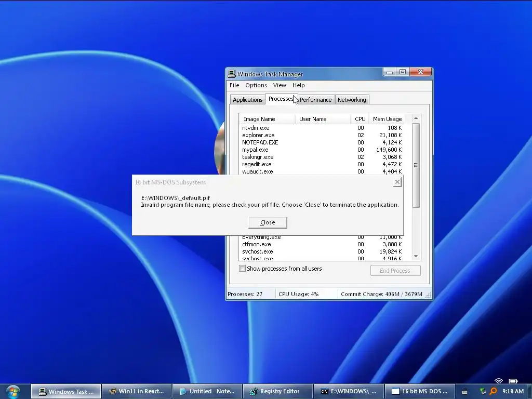Click the Task Manager title bar icon
Viewport: 532px width, 399px height.
(232, 74)
